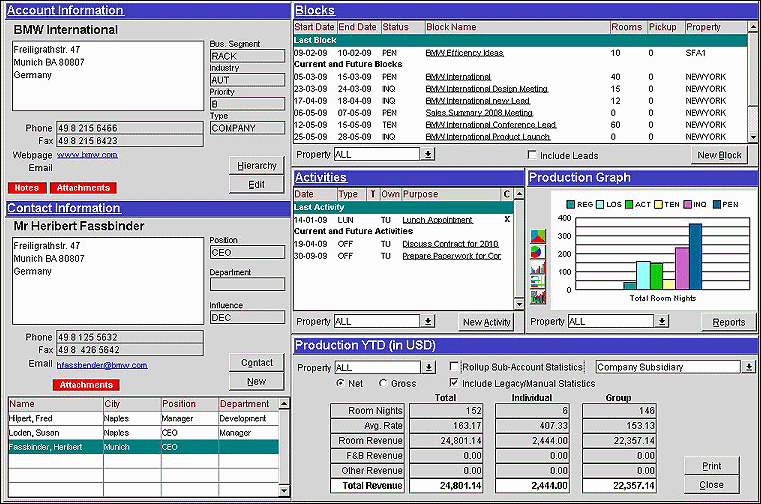Open the red Notes indicator

click(26, 188)
